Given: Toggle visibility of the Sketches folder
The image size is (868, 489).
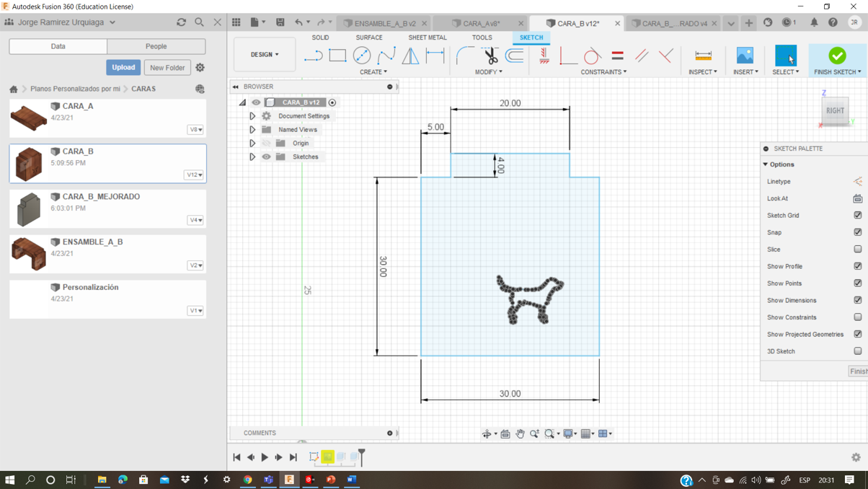Looking at the screenshot, I should pos(266,157).
